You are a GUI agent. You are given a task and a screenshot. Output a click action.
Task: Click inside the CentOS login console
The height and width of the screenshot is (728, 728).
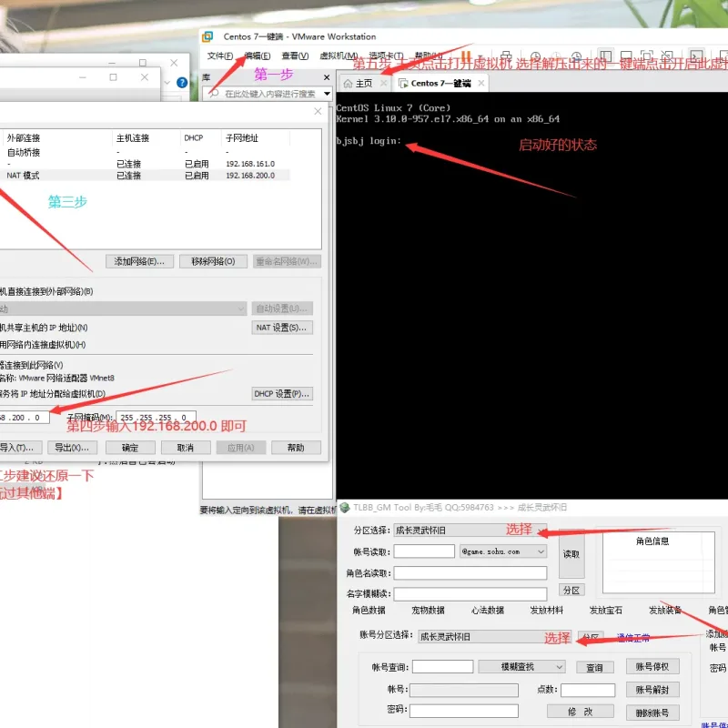click(x=532, y=295)
